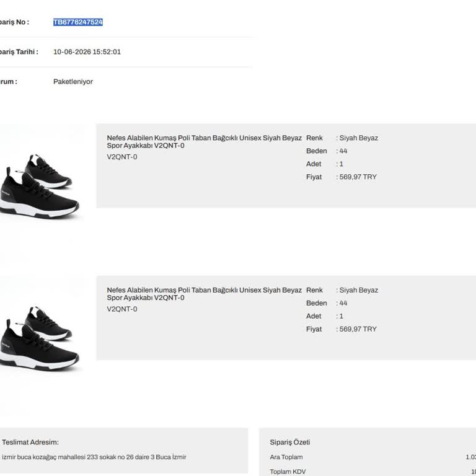Open the first product title Nefes Alabilen Kumaş
Screen dimensions: 476x476
pyautogui.click(x=205, y=142)
